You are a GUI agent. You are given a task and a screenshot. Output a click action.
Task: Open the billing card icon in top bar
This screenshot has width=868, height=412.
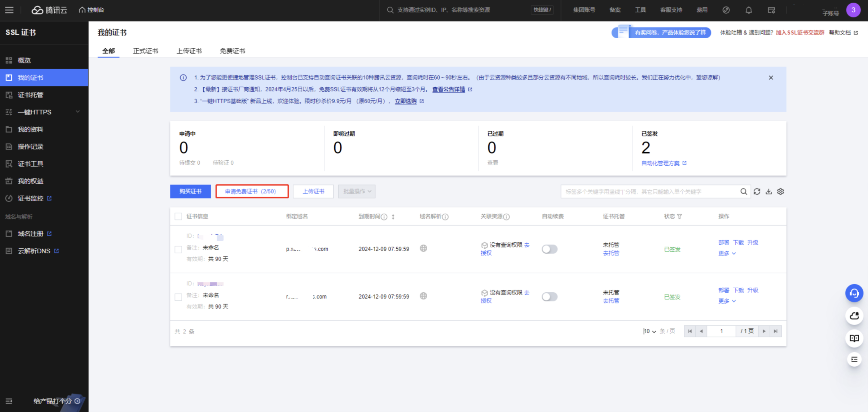(771, 10)
